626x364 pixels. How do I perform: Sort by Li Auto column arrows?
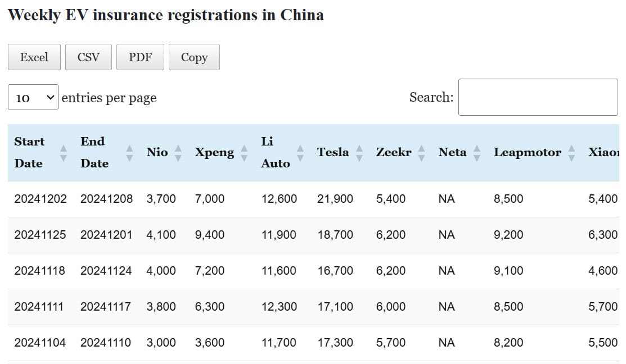(x=300, y=153)
